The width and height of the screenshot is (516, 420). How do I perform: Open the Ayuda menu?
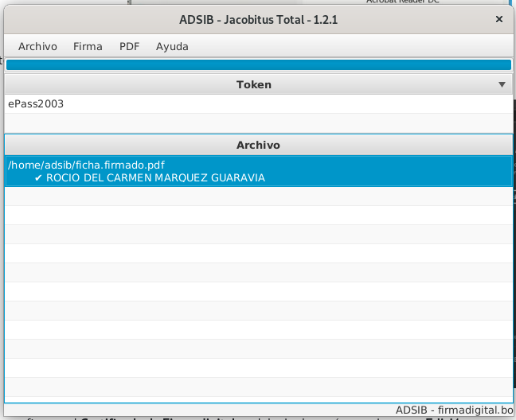pos(172,46)
